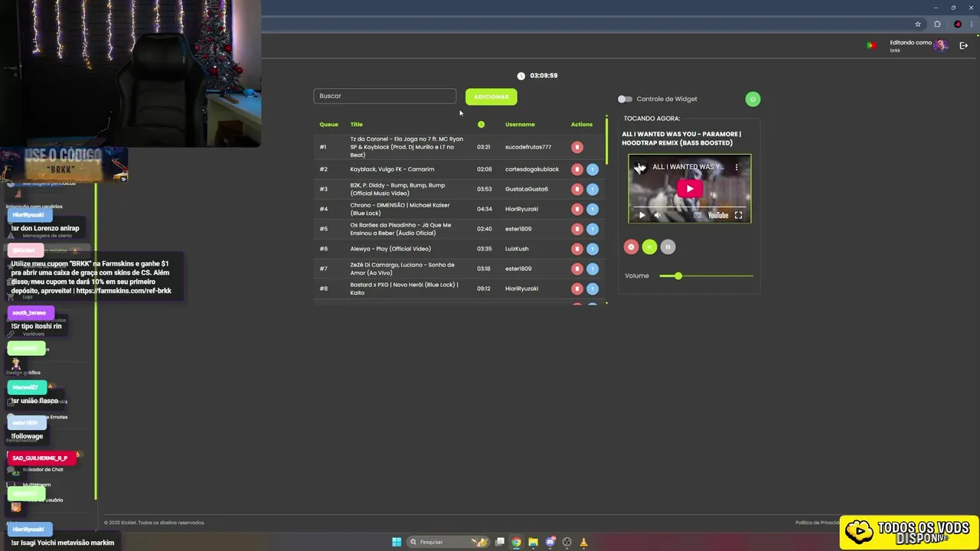Click username sucodefrutas777
Viewport: 980px width, 551px height.
tap(528, 147)
